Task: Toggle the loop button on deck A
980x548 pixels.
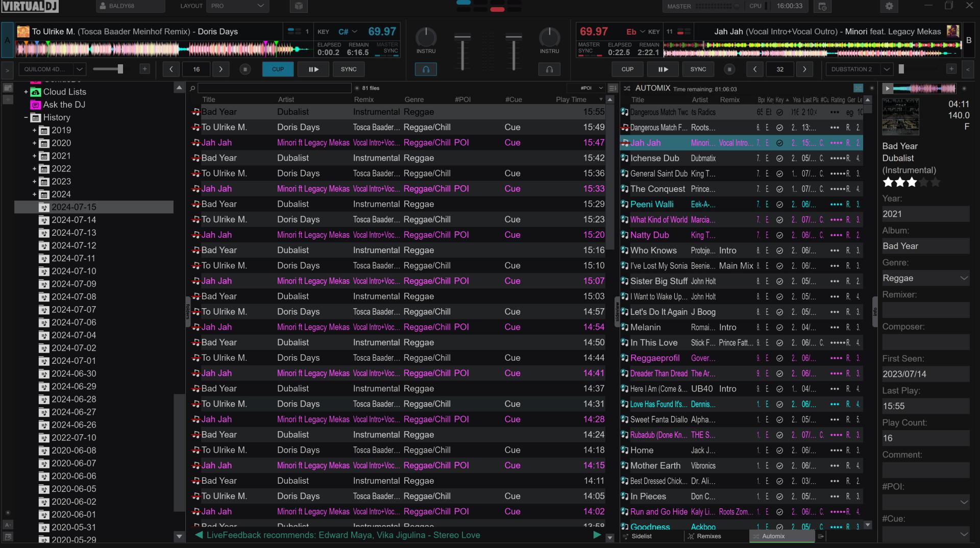Action: pos(245,69)
